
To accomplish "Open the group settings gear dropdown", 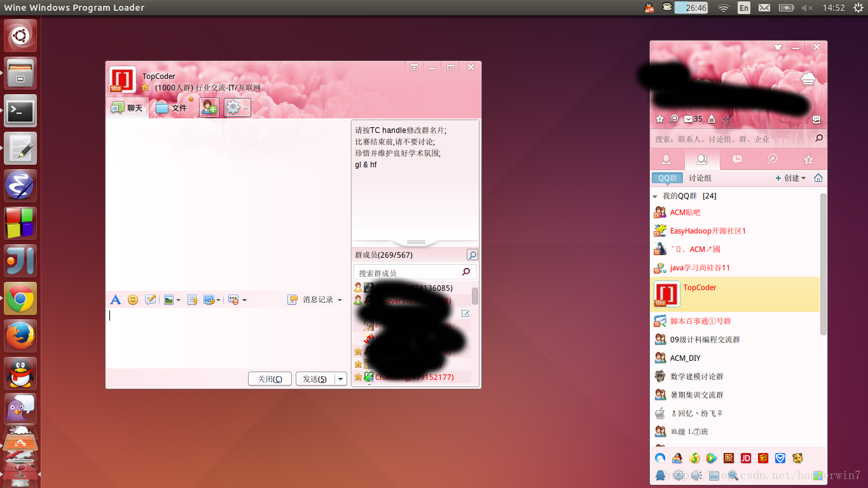I will [237, 108].
